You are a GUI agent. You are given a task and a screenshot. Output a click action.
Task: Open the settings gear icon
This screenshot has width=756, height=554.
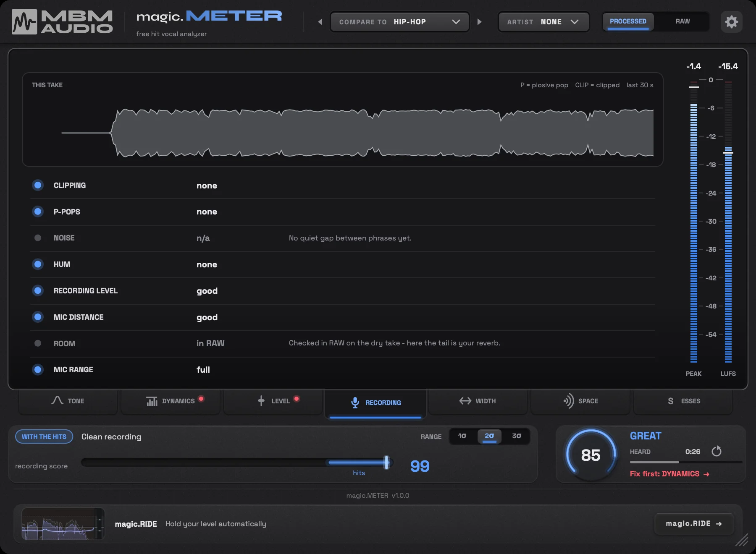point(731,22)
